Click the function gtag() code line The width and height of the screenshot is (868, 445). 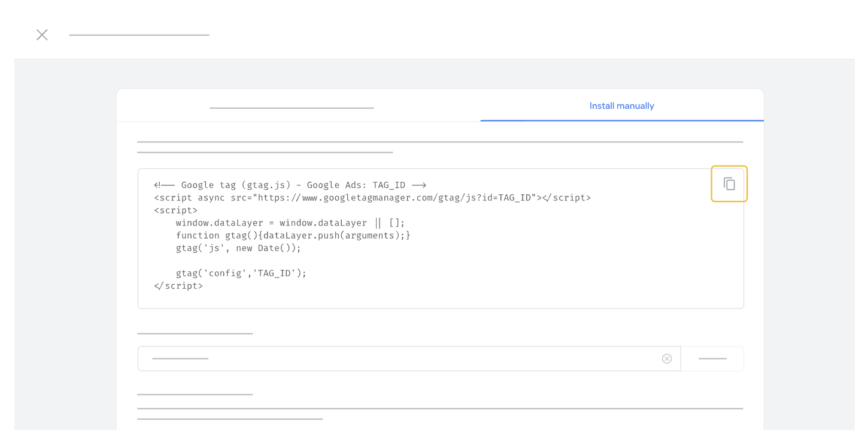click(293, 236)
